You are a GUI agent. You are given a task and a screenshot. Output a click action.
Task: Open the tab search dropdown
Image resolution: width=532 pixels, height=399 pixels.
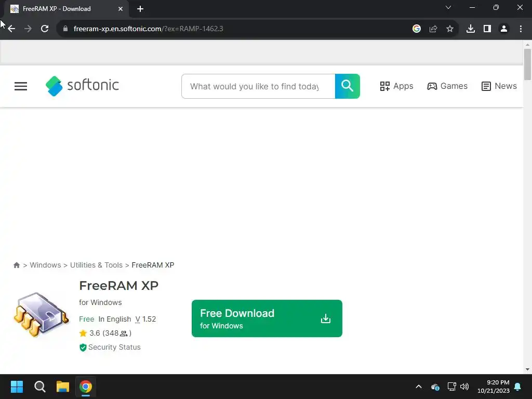(448, 7)
